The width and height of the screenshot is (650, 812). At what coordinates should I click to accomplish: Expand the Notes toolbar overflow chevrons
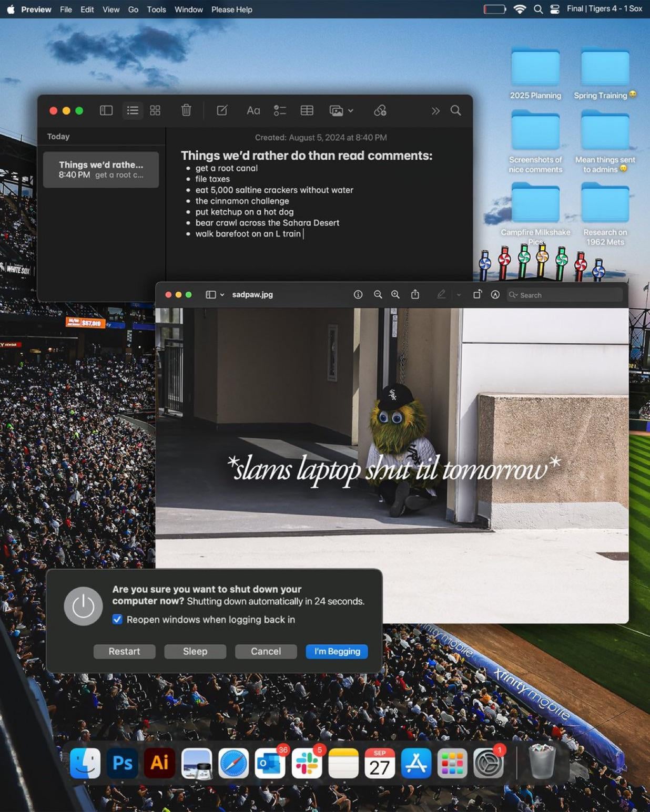[x=435, y=111]
